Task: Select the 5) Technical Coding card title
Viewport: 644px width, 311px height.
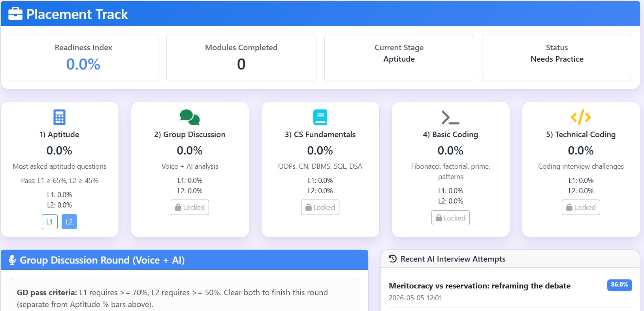Action: (581, 134)
